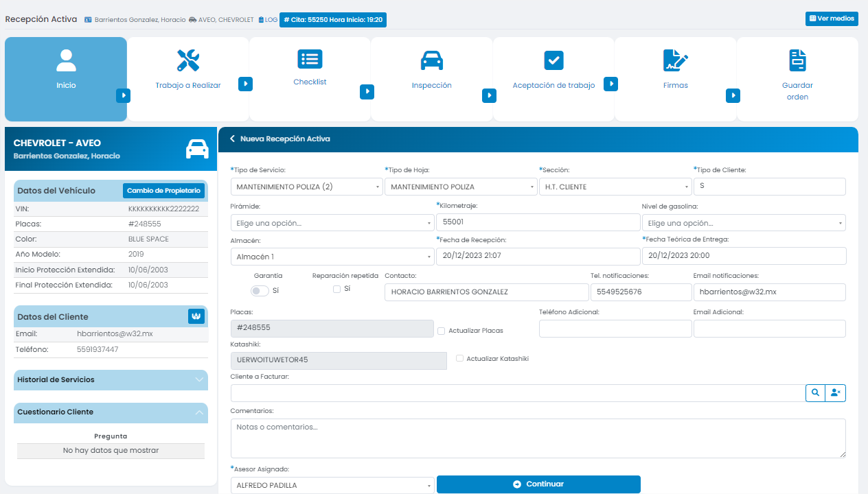Click the Año Modelo value 2019
Image resolution: width=868 pixels, height=494 pixels.
(x=136, y=255)
